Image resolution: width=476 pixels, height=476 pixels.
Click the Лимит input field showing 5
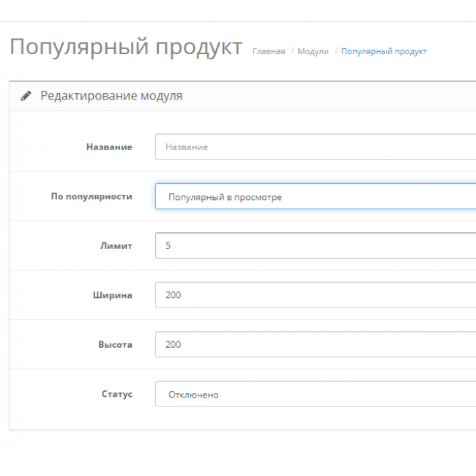315,245
